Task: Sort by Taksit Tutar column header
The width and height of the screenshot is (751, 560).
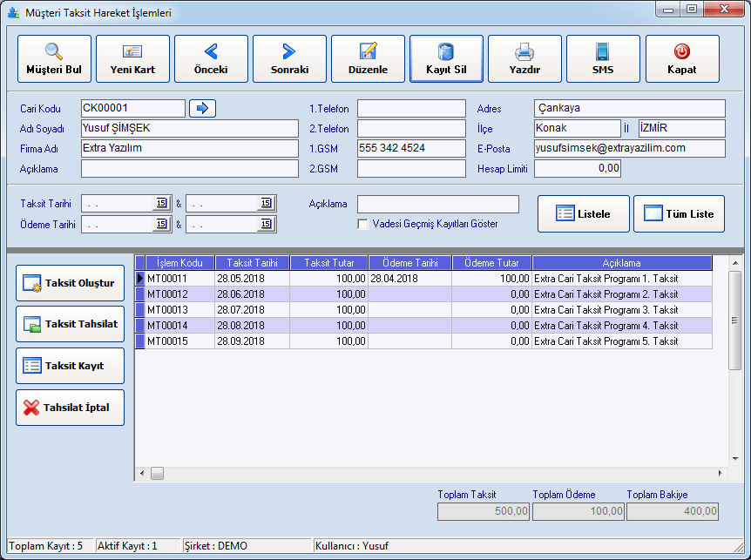Action: [329, 263]
